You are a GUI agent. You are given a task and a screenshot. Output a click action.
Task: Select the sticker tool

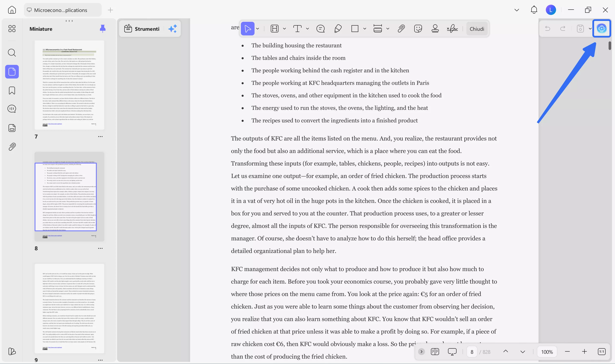pos(418,29)
